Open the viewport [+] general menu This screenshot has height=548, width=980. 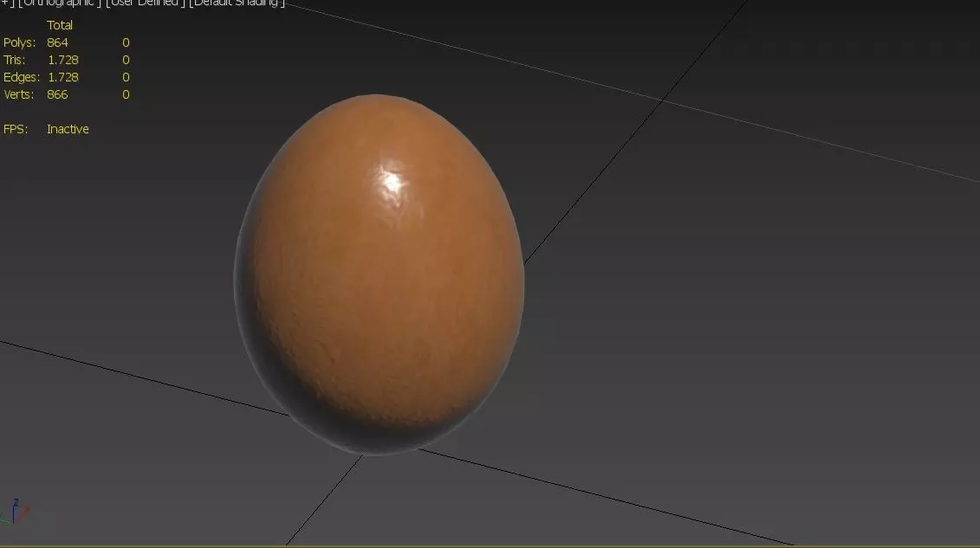tap(7, 3)
